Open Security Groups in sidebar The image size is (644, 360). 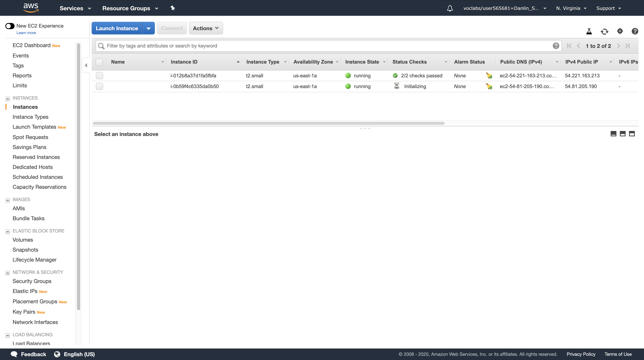(x=32, y=281)
